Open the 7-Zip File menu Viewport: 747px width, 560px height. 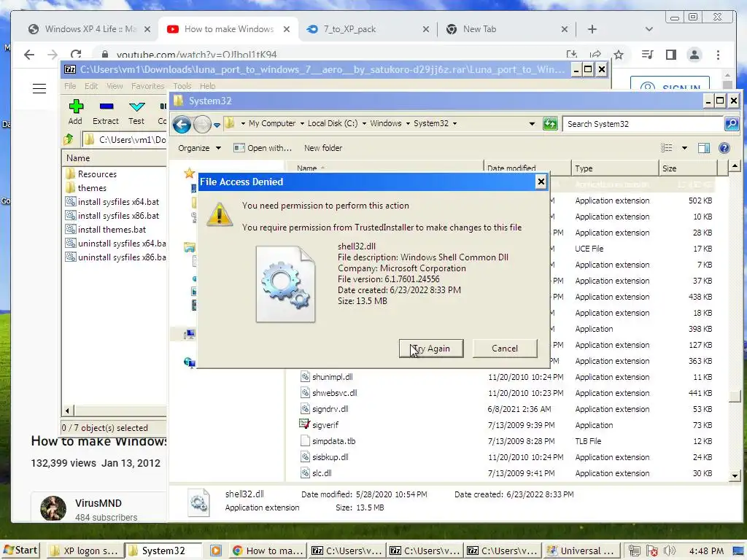pyautogui.click(x=70, y=86)
